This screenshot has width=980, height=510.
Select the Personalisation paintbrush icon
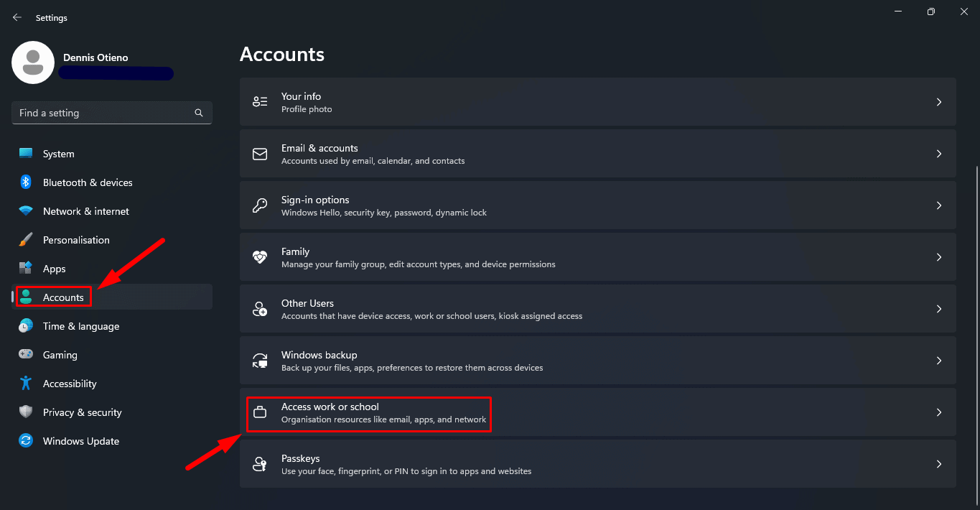point(26,240)
